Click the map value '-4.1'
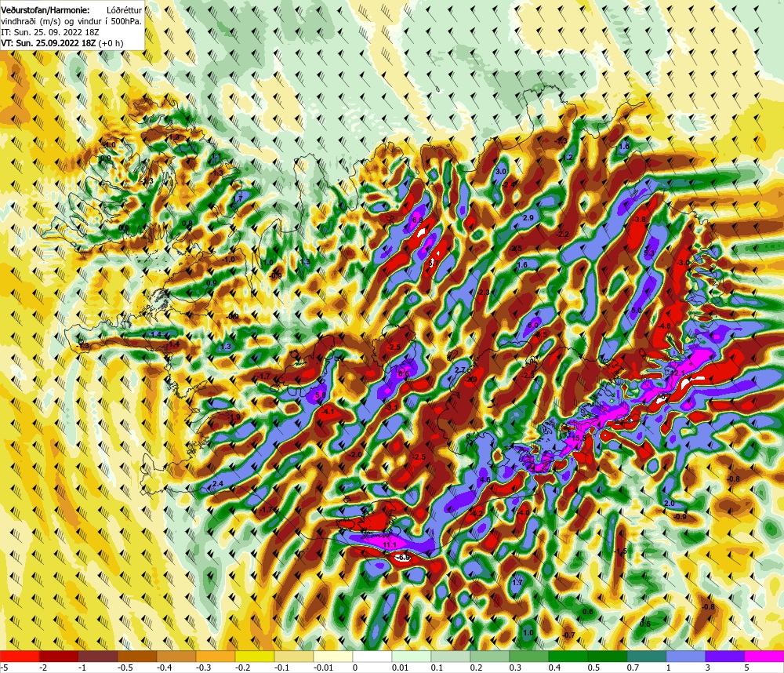The image size is (784, 673). 328,412
